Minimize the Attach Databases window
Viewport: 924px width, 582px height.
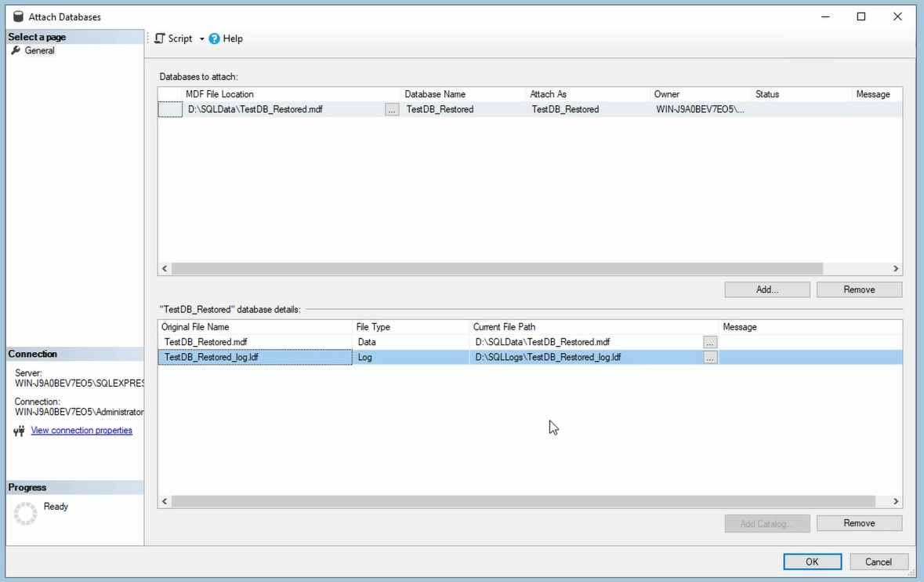pos(825,16)
